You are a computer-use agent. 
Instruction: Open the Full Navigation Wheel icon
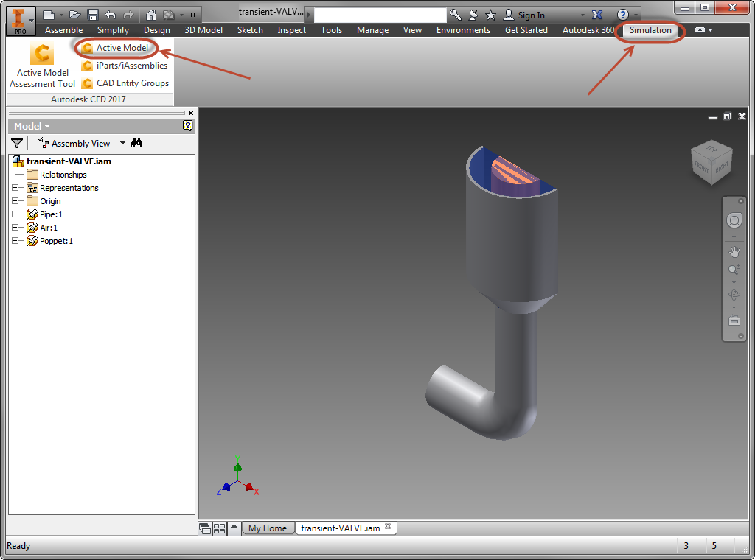[734, 221]
